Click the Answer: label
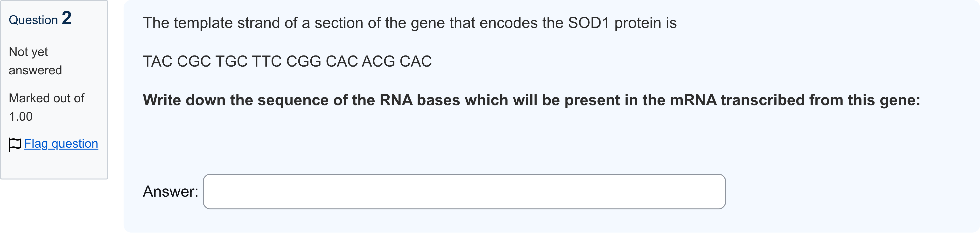Screen dimensions: 980x248 click(170, 191)
